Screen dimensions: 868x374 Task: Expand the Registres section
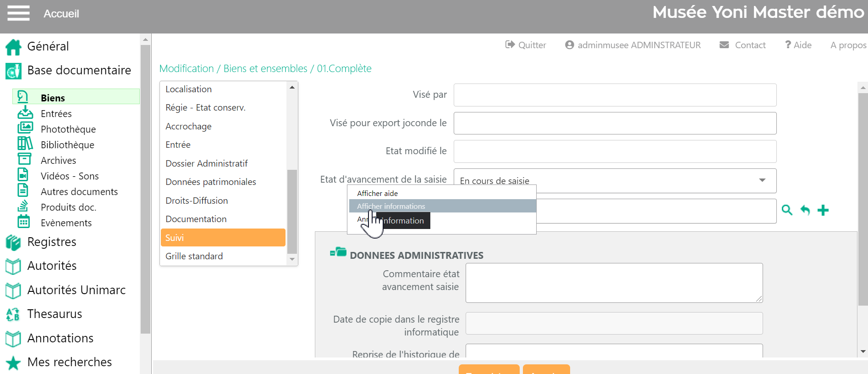pos(51,242)
